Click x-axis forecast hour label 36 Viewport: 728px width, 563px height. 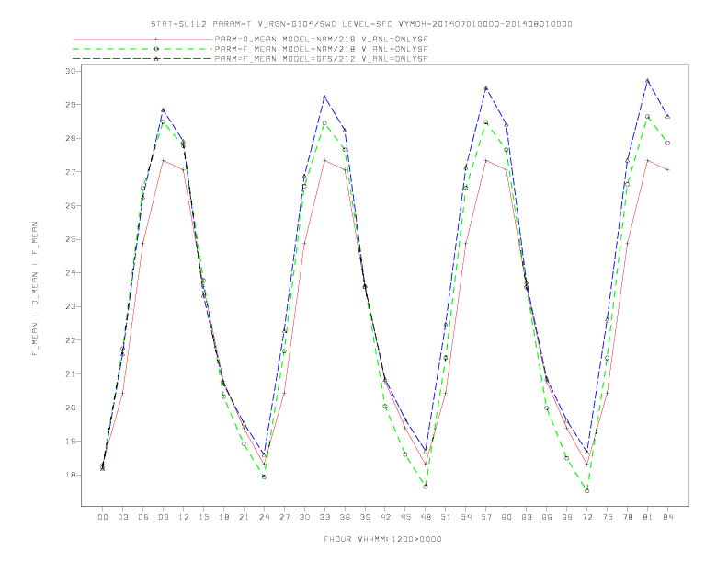(345, 517)
